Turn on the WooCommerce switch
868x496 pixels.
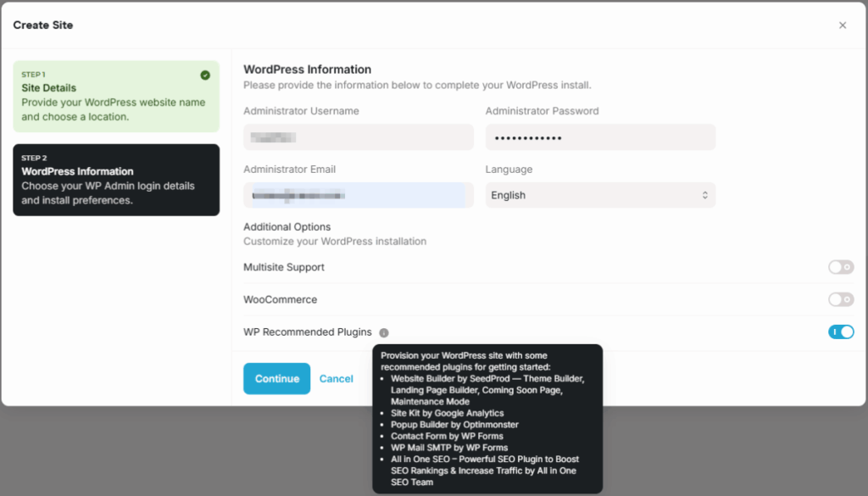841,299
